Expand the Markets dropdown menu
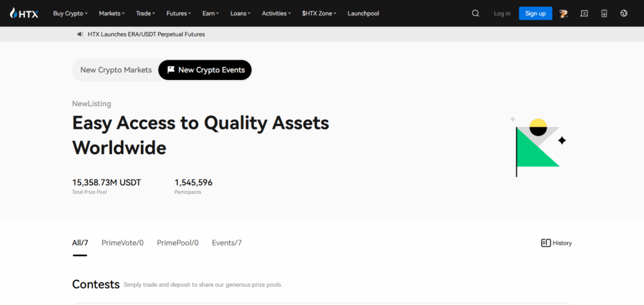Image resolution: width=644 pixels, height=305 pixels. (x=112, y=13)
